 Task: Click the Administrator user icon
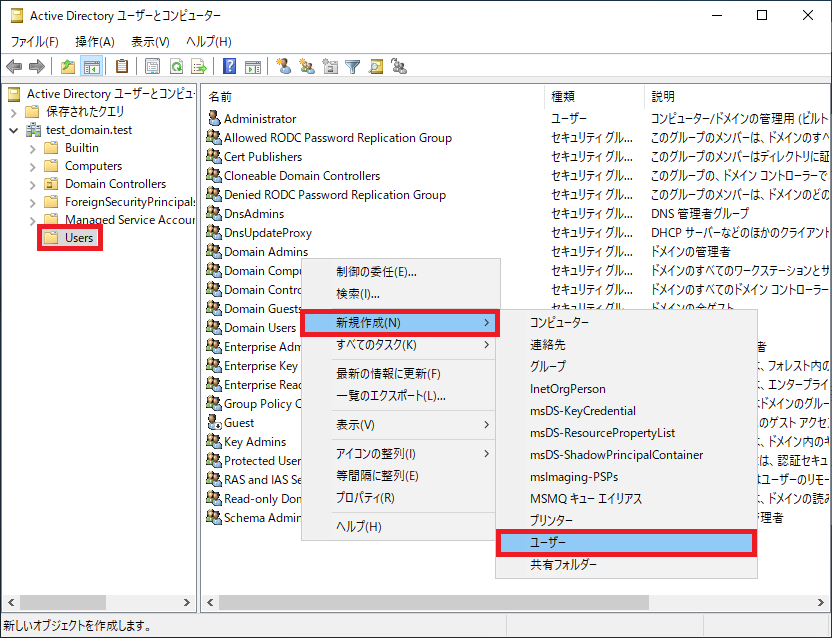pos(214,118)
